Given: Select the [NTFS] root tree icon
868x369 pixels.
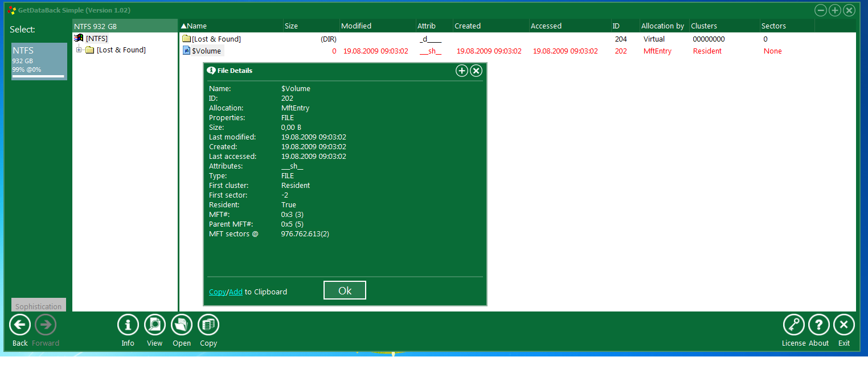Looking at the screenshot, I should 79,38.
